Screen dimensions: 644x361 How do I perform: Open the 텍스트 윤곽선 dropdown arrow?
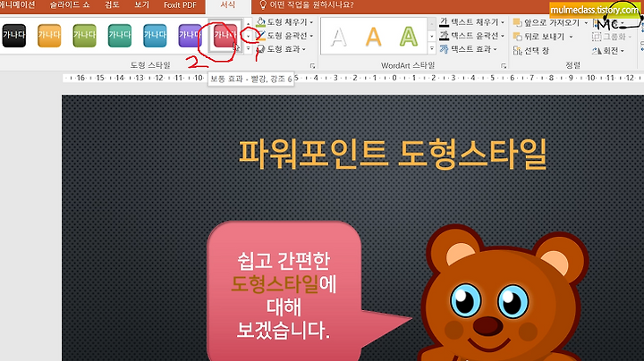pyautogui.click(x=503, y=36)
